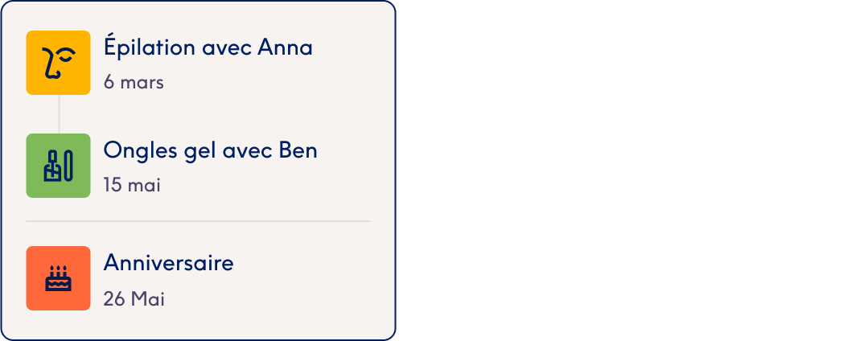Click the nail file in the green icon
The height and width of the screenshot is (341, 868).
click(69, 166)
